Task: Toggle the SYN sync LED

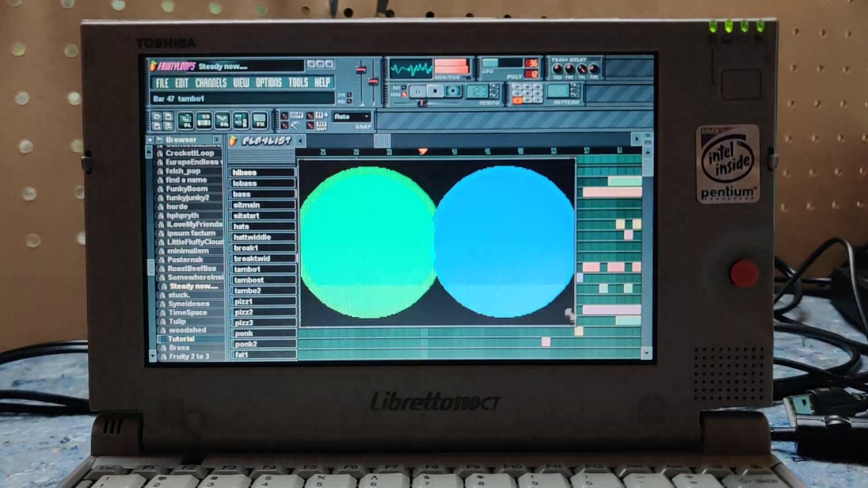Action: point(350,95)
